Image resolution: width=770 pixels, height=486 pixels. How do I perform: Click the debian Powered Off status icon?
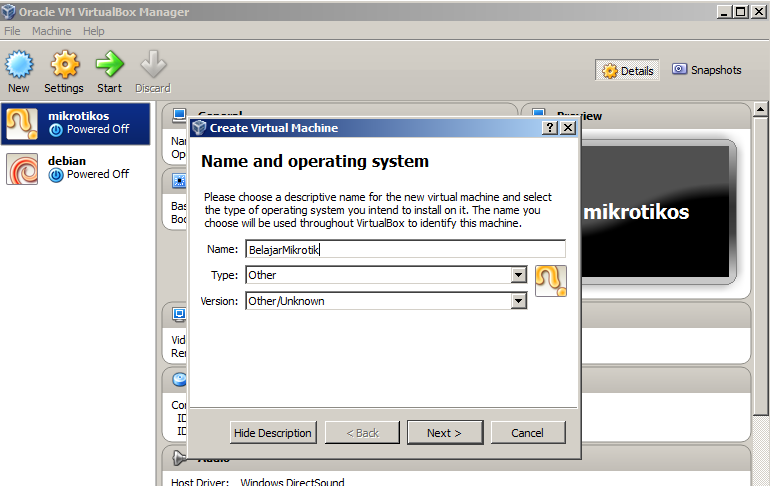pyautogui.click(x=56, y=175)
